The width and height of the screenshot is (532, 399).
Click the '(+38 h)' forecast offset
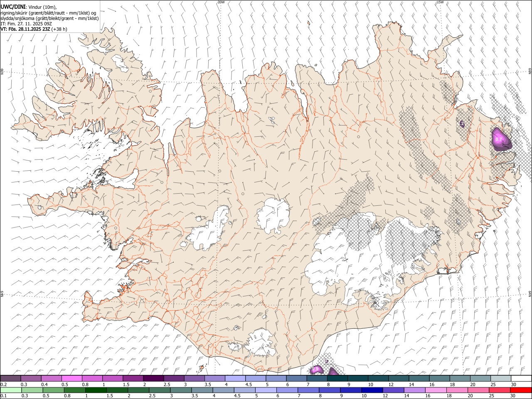pos(59,29)
